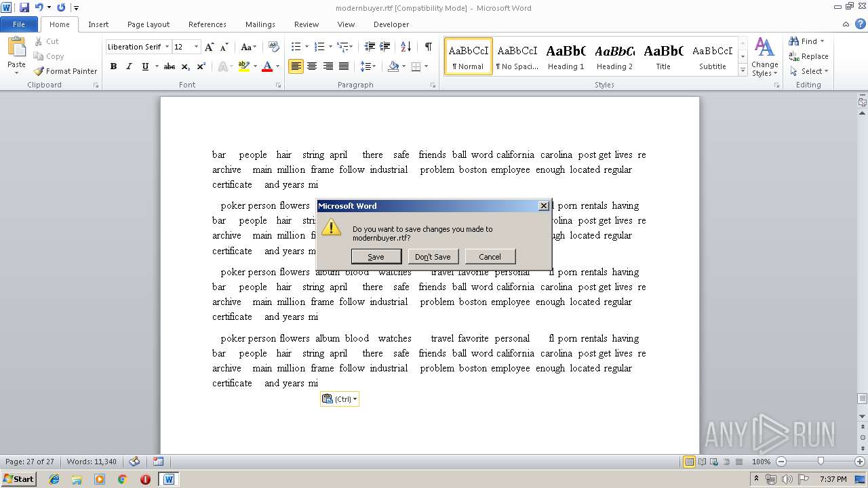The image size is (868, 488).
Task: Click the Zoom In plus icon
Action: coord(859,462)
